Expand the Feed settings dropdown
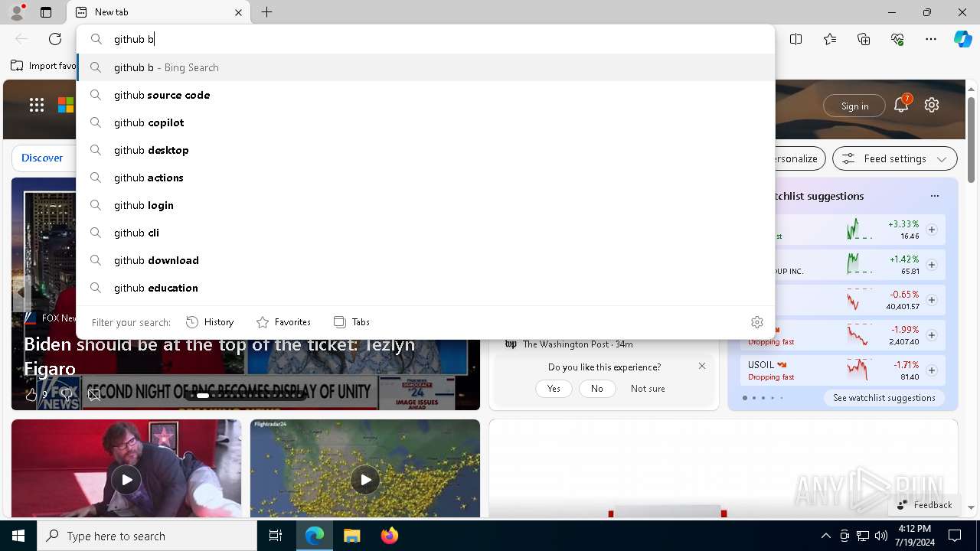The height and width of the screenshot is (551, 980). point(894,158)
